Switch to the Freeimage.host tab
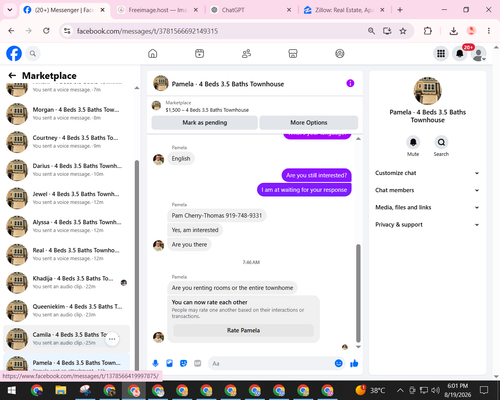The width and height of the screenshot is (500, 400). 158,10
